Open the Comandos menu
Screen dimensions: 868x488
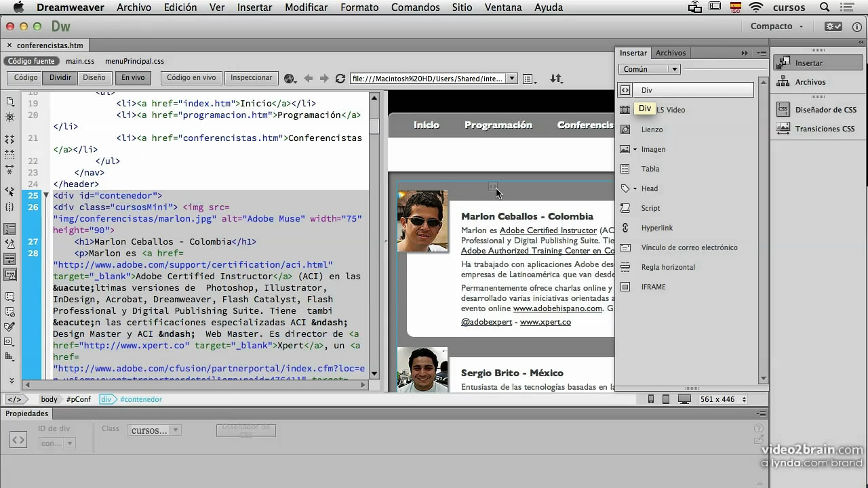point(415,7)
